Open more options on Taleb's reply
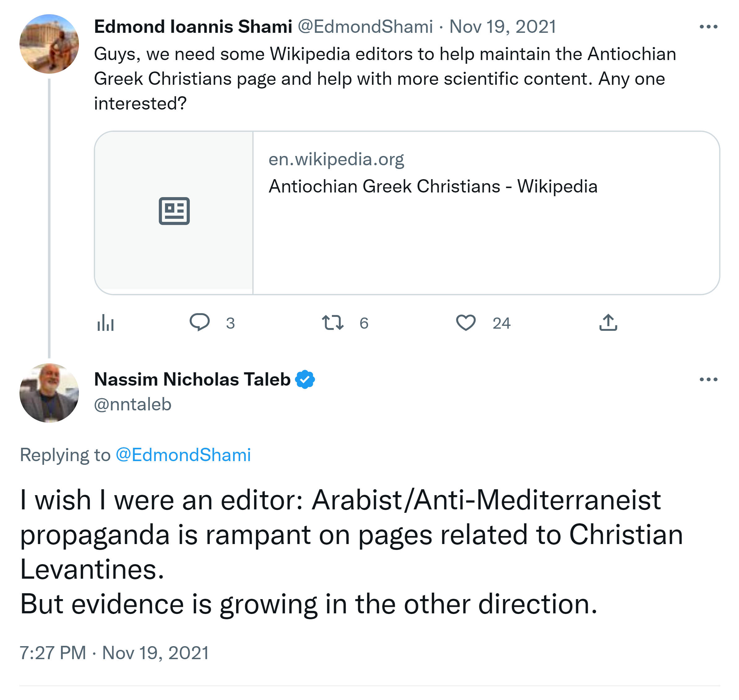Viewport: 739px width, 700px height. (x=708, y=379)
